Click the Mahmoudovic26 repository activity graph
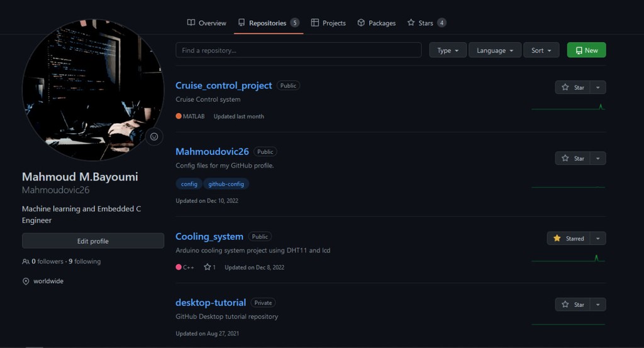This screenshot has width=644, height=348. click(568, 187)
